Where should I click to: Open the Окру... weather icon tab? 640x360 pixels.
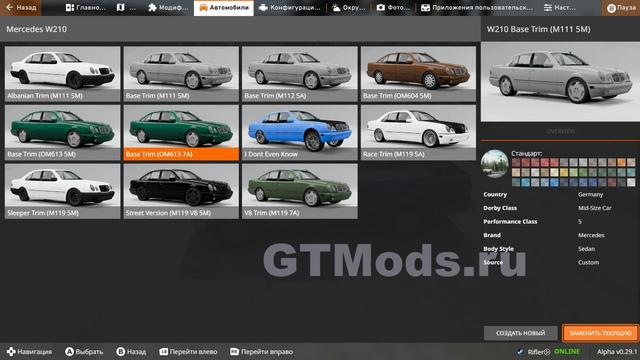point(349,8)
